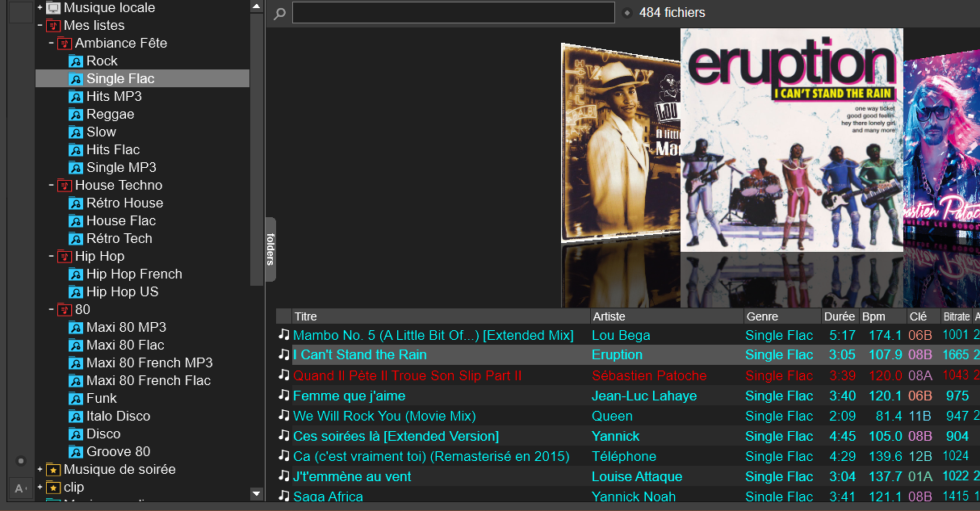Image resolution: width=980 pixels, height=511 pixels.
Task: Click the Musique locale computer icon
Action: pos(53,7)
